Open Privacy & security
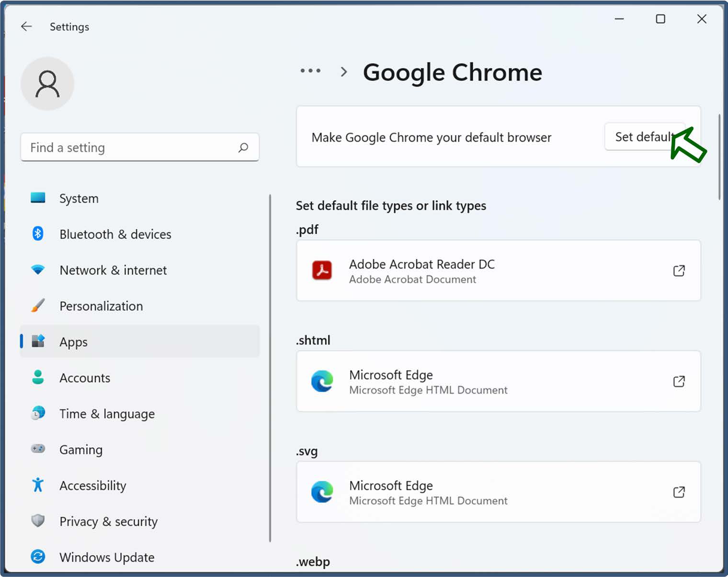728x577 pixels. [140, 521]
